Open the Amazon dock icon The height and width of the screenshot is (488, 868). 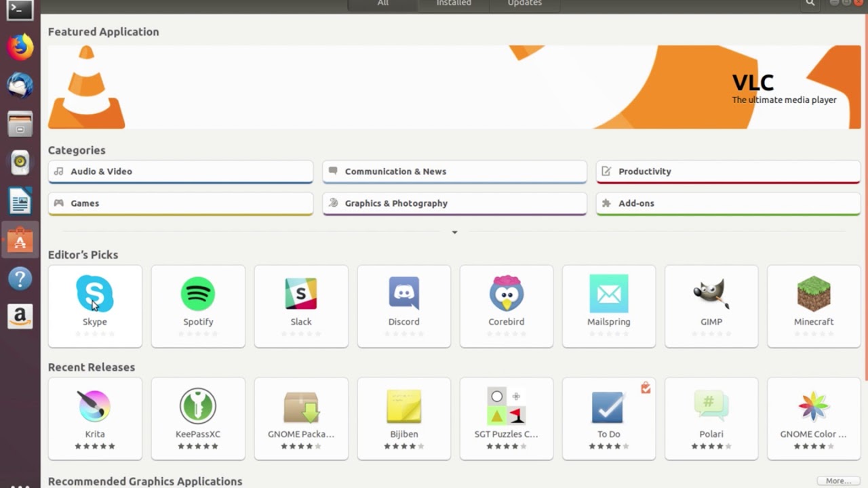click(x=20, y=317)
